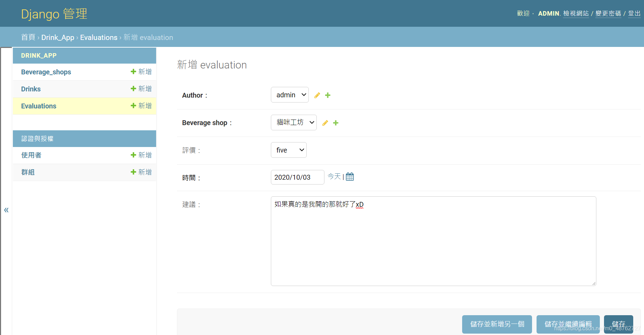Screen dimensions: 644x335
Task: Click the green plus icon beside Beverage shop
Action: pyautogui.click(x=336, y=123)
